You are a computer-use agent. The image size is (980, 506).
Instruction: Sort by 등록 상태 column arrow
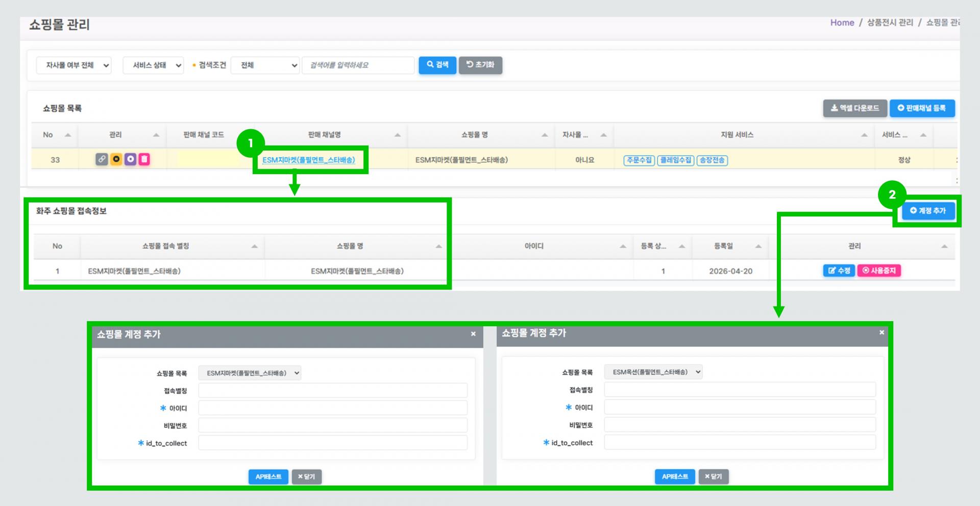coord(681,246)
